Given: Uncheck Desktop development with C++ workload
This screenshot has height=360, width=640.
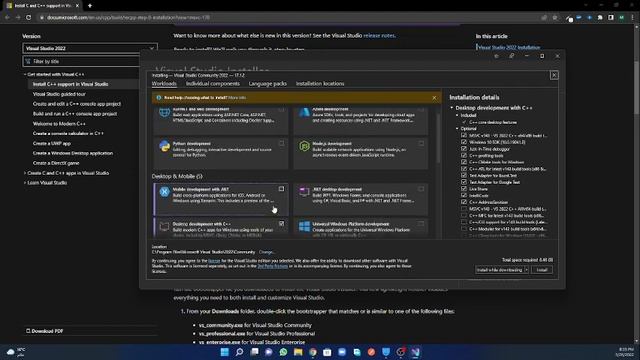Looking at the screenshot, I should [x=281, y=224].
